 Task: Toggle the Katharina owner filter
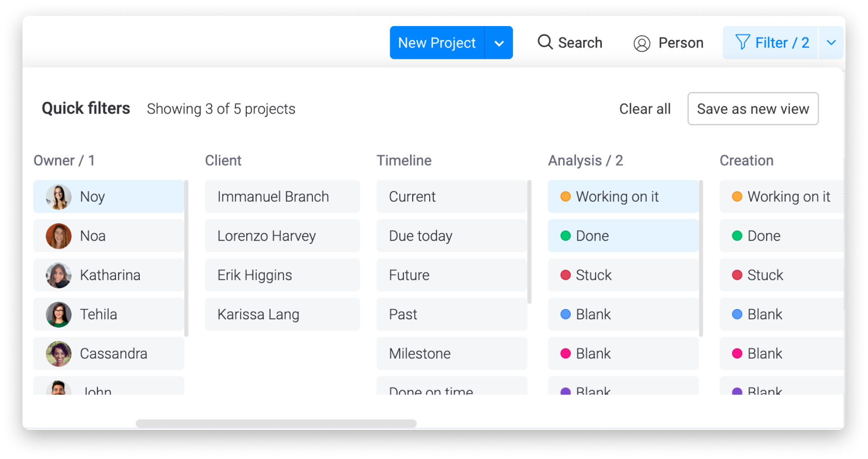(x=108, y=275)
